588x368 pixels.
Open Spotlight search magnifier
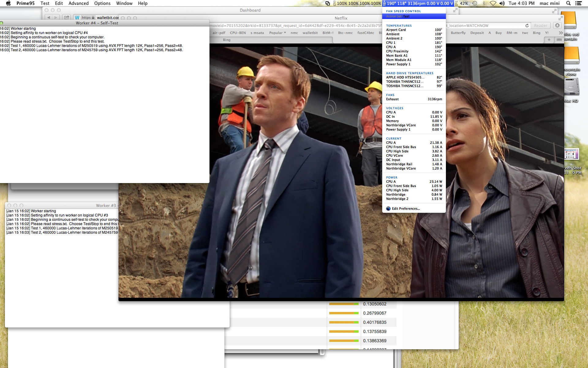[568, 3]
